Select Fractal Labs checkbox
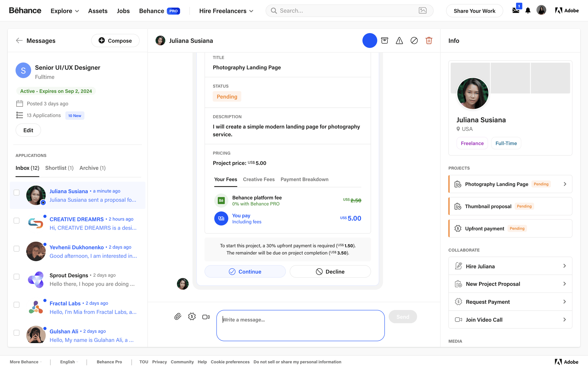The width and height of the screenshot is (588, 368). [x=17, y=305]
